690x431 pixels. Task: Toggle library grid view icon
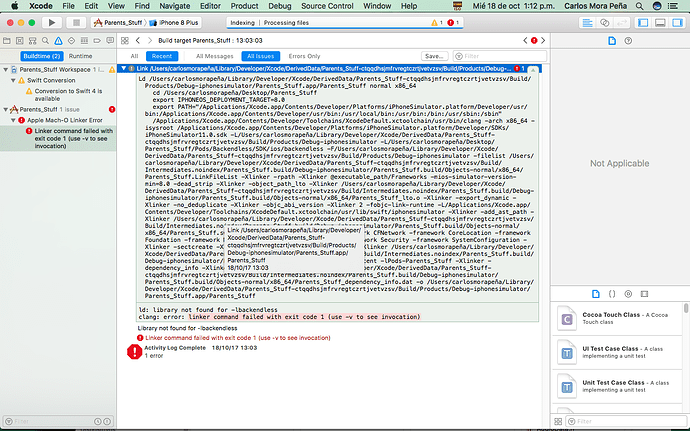[558, 421]
